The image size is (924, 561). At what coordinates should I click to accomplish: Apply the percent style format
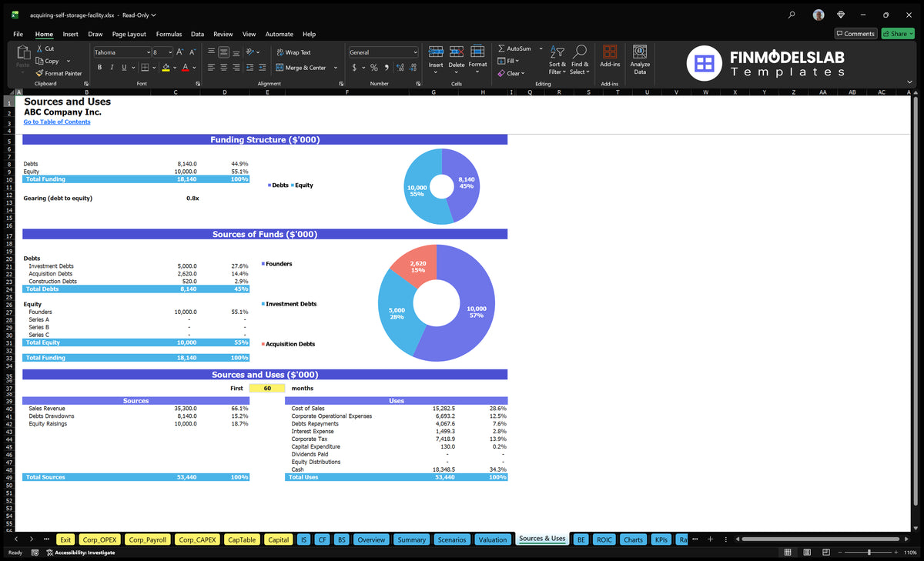[x=374, y=68]
